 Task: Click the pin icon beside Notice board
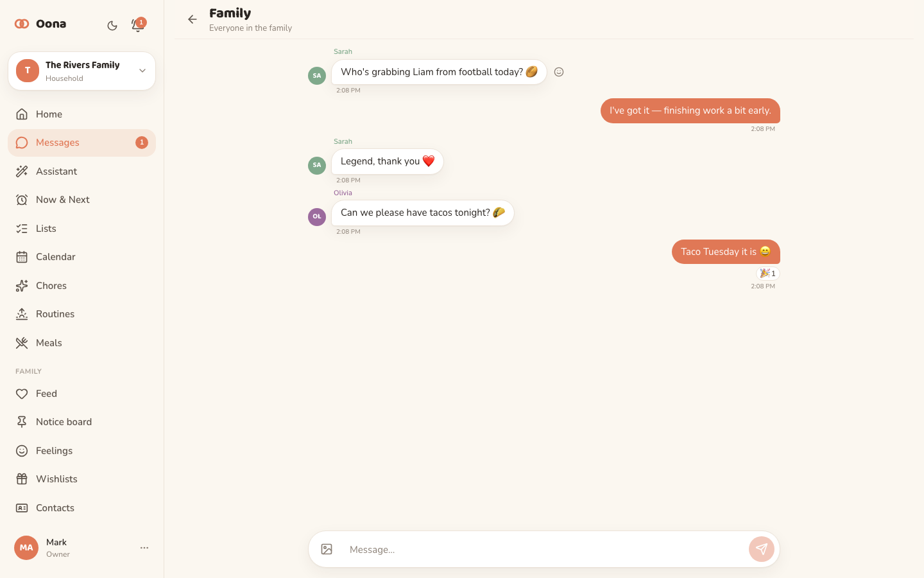[x=22, y=422]
